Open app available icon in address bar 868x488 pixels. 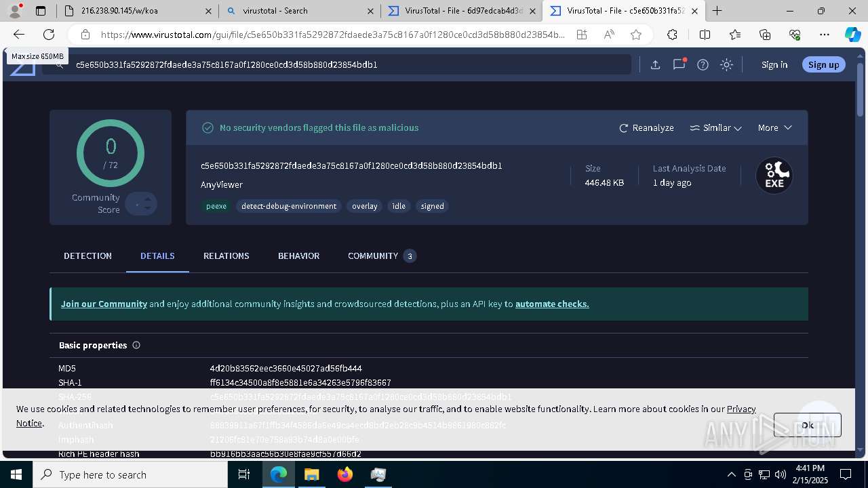[x=582, y=35]
